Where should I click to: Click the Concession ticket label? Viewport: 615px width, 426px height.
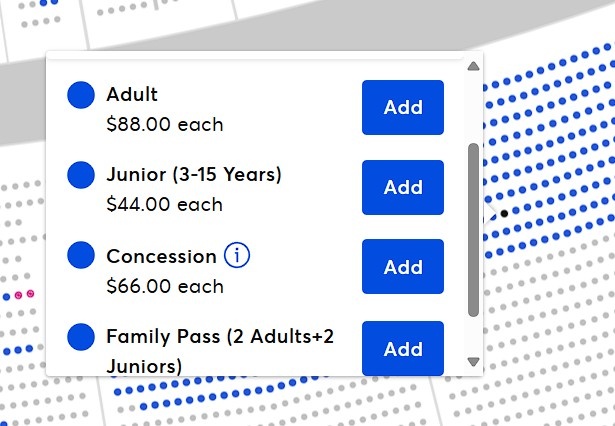[x=161, y=256]
